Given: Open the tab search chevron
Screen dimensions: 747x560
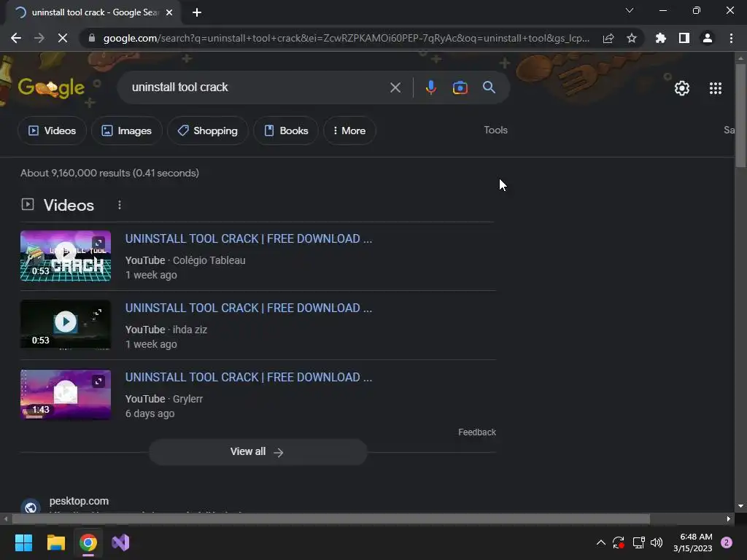Looking at the screenshot, I should (x=630, y=10).
